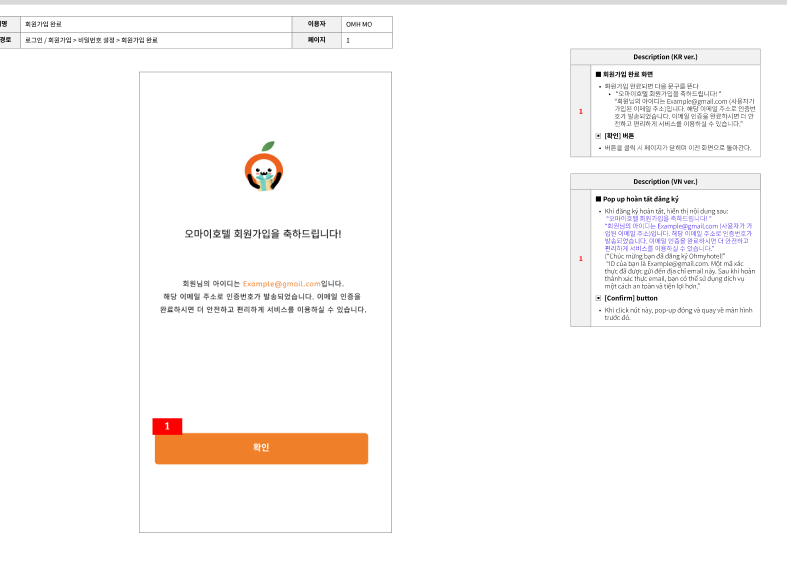The image size is (787, 568).
Task: Click the Khi click nút này description text
Action: (x=678, y=314)
